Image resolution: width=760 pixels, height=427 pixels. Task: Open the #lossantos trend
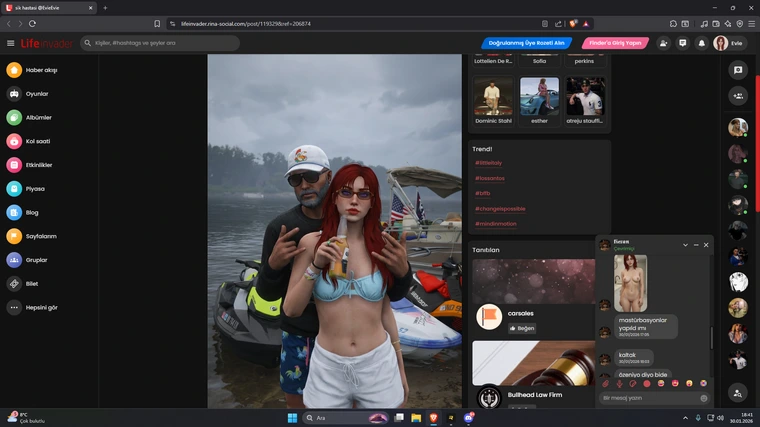(490, 178)
